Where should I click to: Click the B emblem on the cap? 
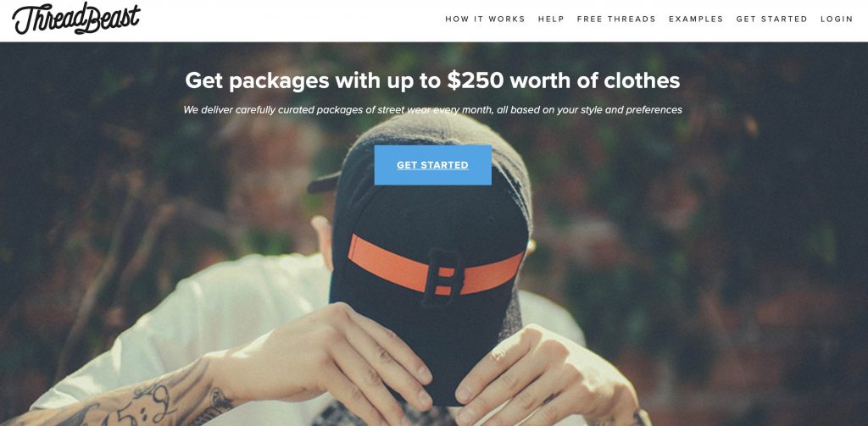442,277
